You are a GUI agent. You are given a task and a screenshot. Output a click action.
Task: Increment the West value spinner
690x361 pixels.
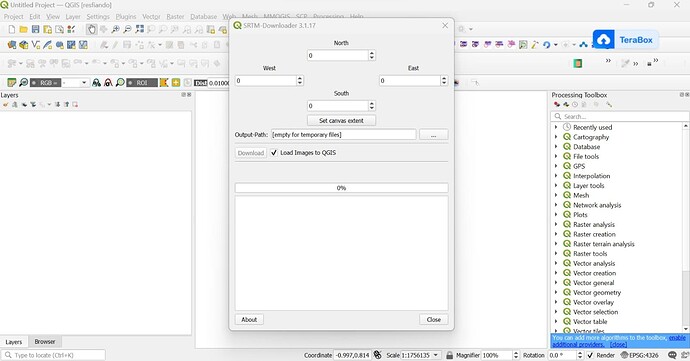pyautogui.click(x=300, y=78)
